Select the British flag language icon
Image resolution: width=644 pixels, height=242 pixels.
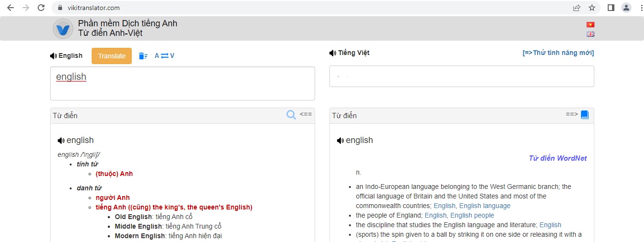coord(591,34)
